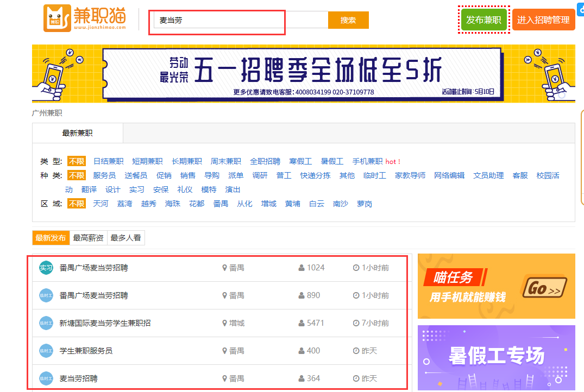
Task: Filter by 家教导师 category
Action: [410, 175]
